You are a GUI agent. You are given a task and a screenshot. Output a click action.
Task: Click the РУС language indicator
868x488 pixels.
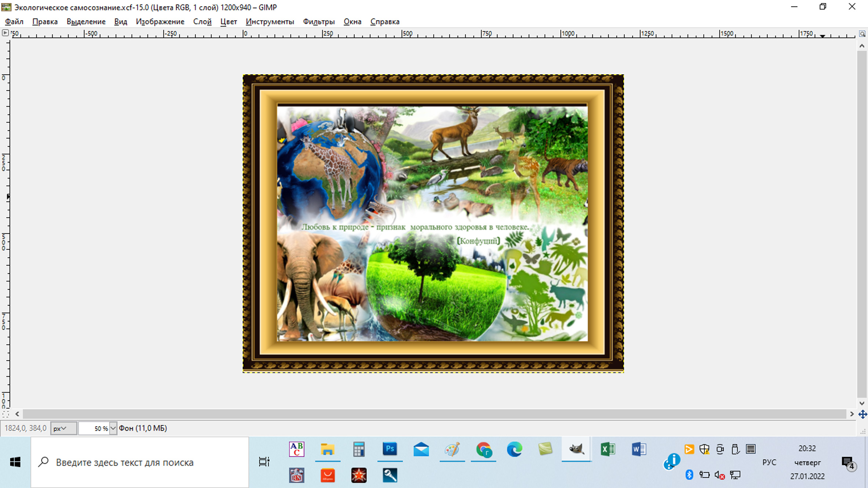tap(769, 462)
